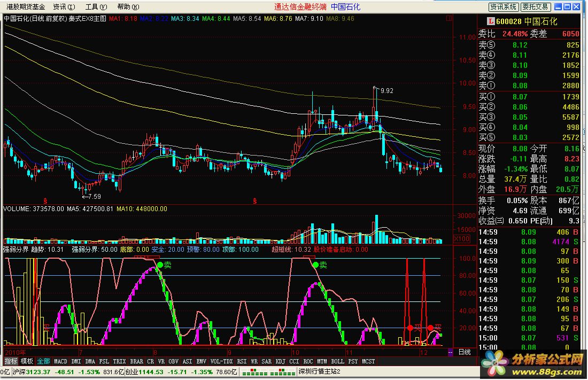Switch to the KDJ indicator tab
This screenshot has width=588, height=380.
(281, 361)
